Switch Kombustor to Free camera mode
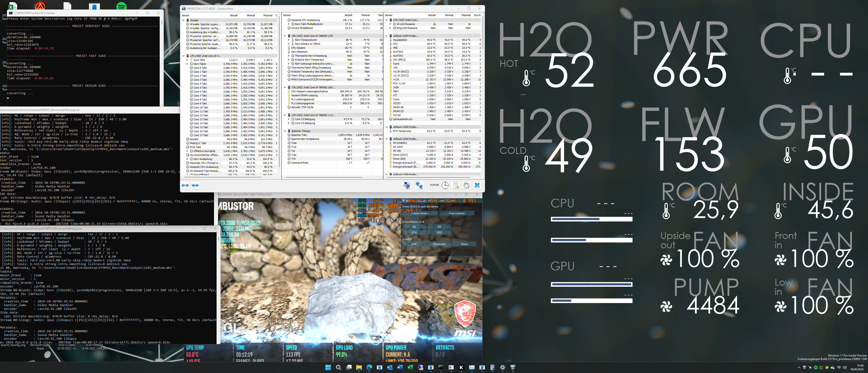This screenshot has width=868, height=373. pos(456,213)
